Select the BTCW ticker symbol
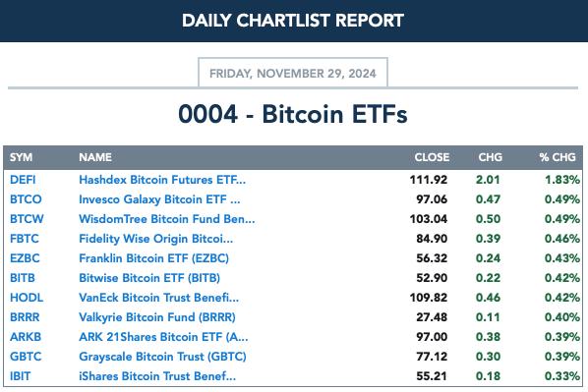 (27, 219)
